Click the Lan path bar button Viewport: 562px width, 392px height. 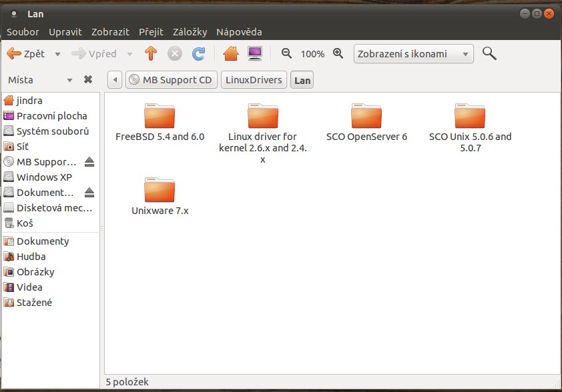pos(302,80)
